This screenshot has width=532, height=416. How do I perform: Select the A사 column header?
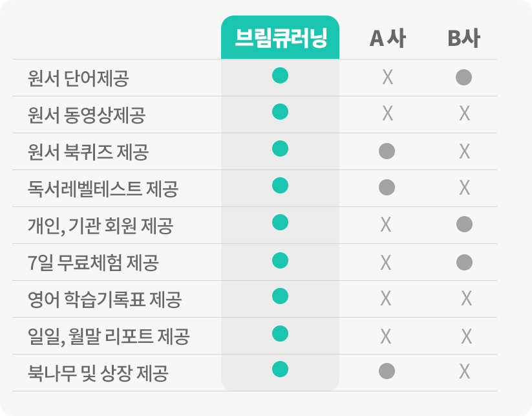tap(387, 38)
